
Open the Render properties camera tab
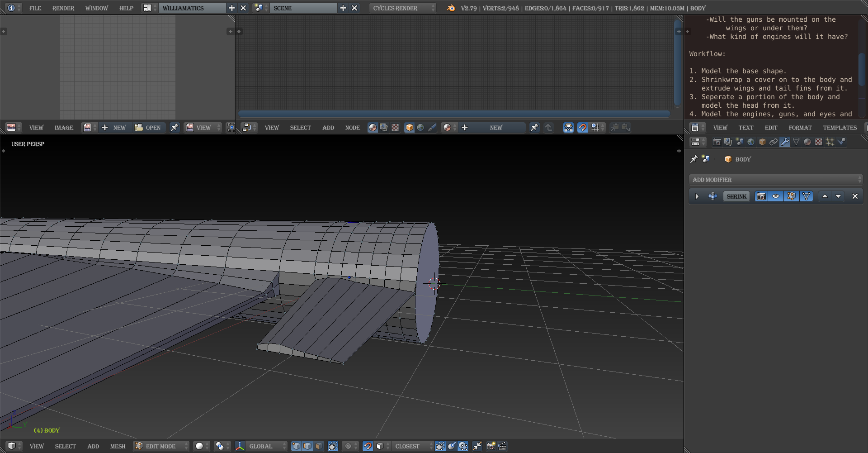pos(717,142)
